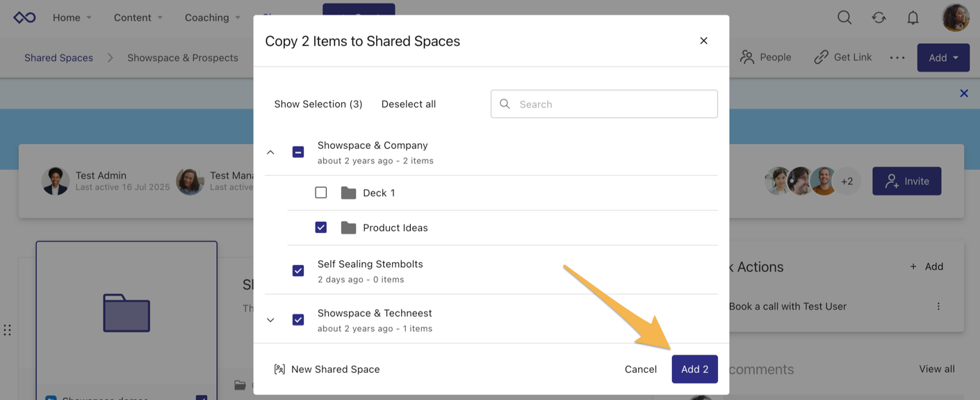Check the Deck 1 folder checkbox

(x=320, y=193)
